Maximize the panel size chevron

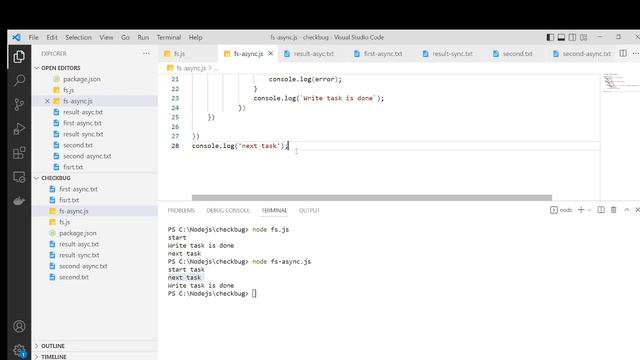pos(627,210)
